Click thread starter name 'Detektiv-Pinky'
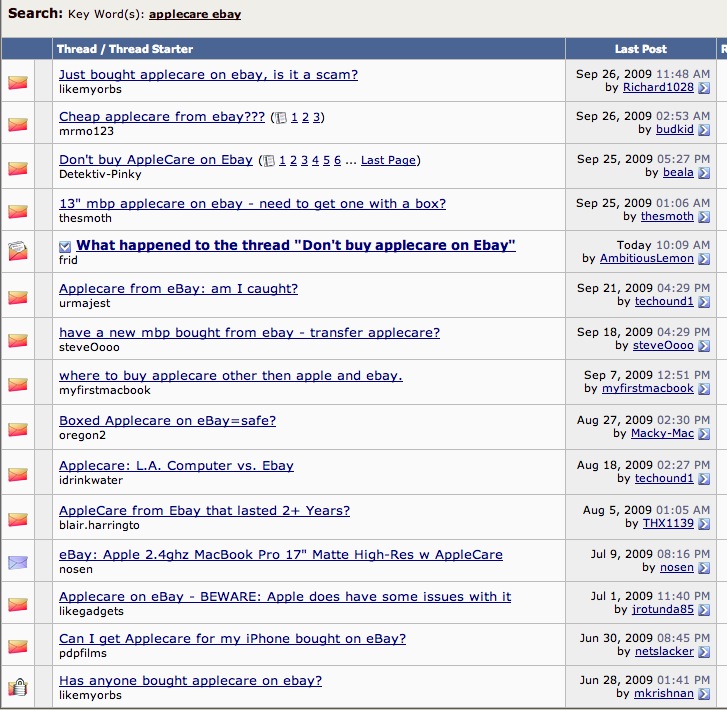The height and width of the screenshot is (710, 727). pyautogui.click(x=100, y=174)
